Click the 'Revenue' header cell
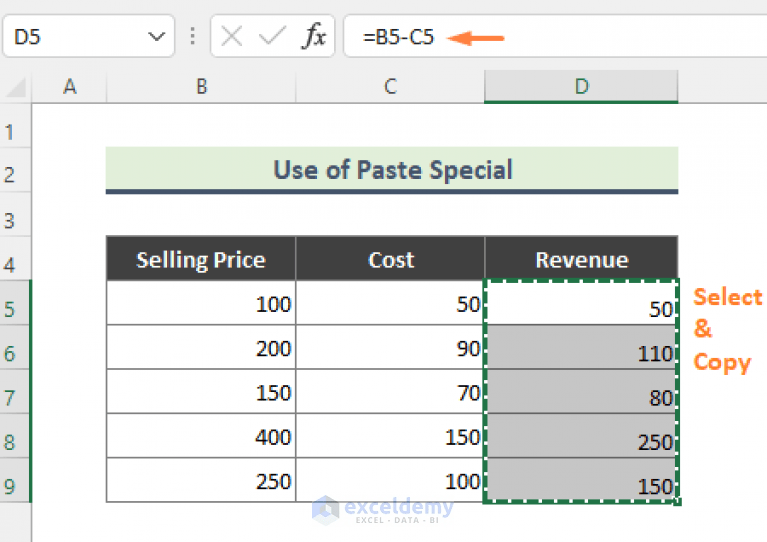 click(581, 258)
